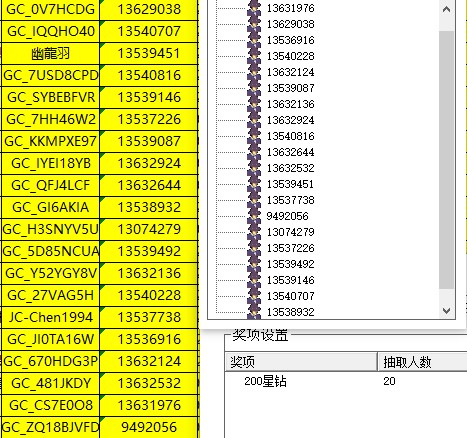Click avatar icon beside 13537226 in list

(254, 248)
